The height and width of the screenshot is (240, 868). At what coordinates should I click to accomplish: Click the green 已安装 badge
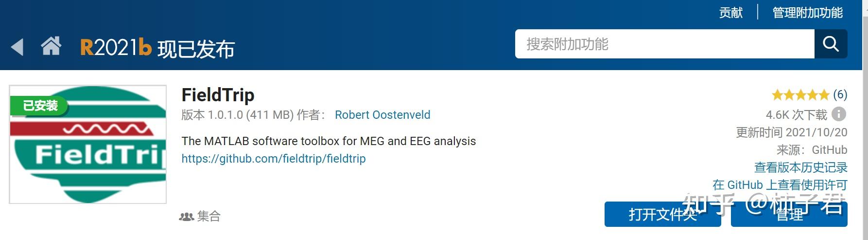tap(40, 106)
